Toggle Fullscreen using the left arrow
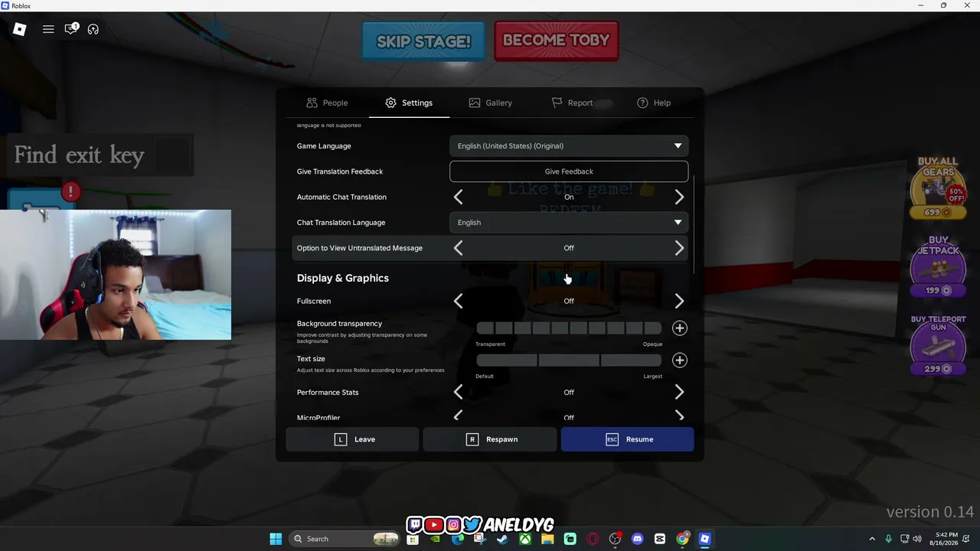The width and height of the screenshot is (980, 551). click(x=458, y=302)
